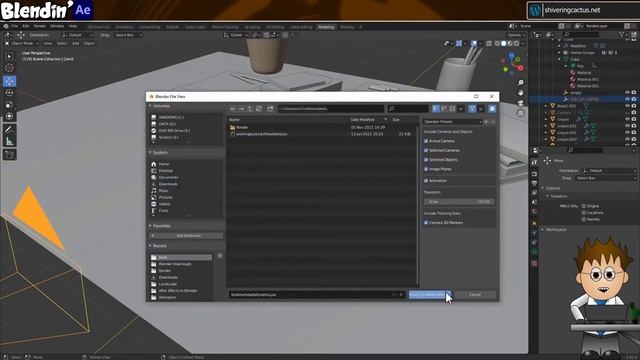Select the Transform tool in viewport toolbar
The height and width of the screenshot is (360, 640).
coord(9,116)
